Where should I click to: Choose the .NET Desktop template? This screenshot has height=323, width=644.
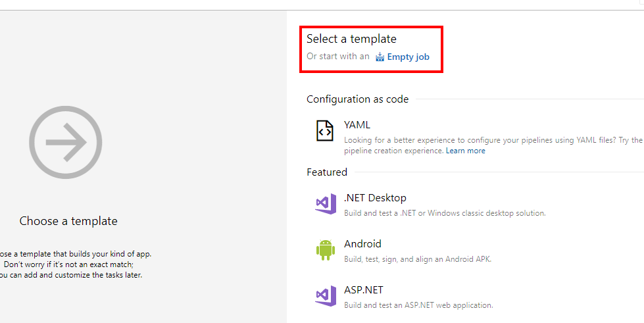click(375, 197)
